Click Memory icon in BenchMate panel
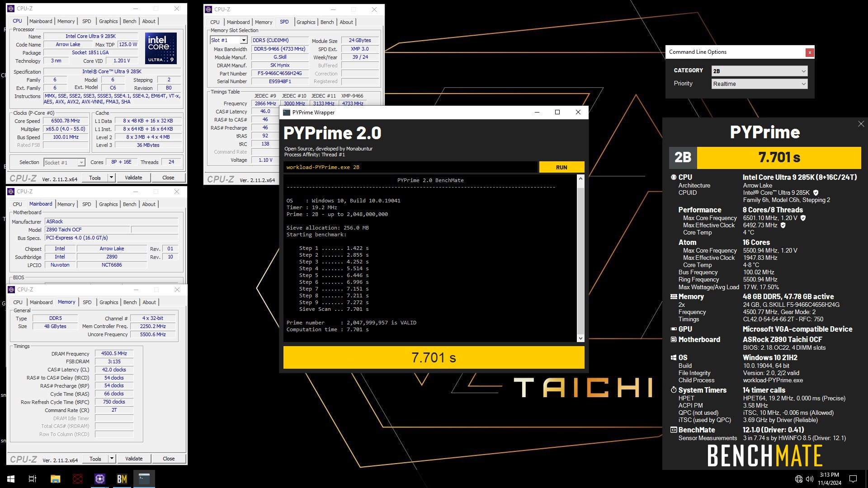The width and height of the screenshot is (868, 488). (674, 297)
